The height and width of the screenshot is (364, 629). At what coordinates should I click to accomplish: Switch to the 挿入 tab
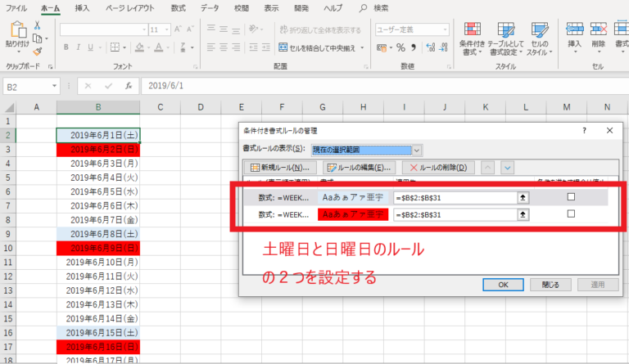pyautogui.click(x=82, y=8)
